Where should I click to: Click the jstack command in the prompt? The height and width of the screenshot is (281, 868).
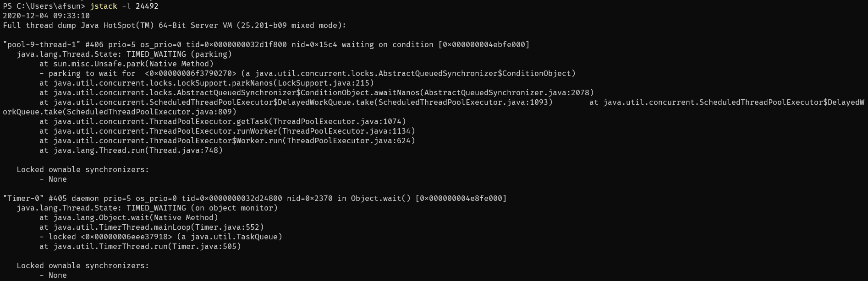click(104, 6)
